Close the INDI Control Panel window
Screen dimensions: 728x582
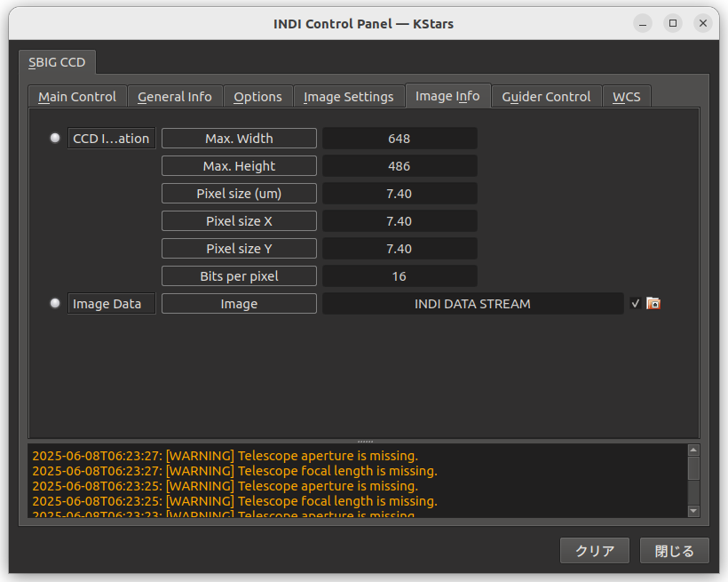tap(703, 23)
